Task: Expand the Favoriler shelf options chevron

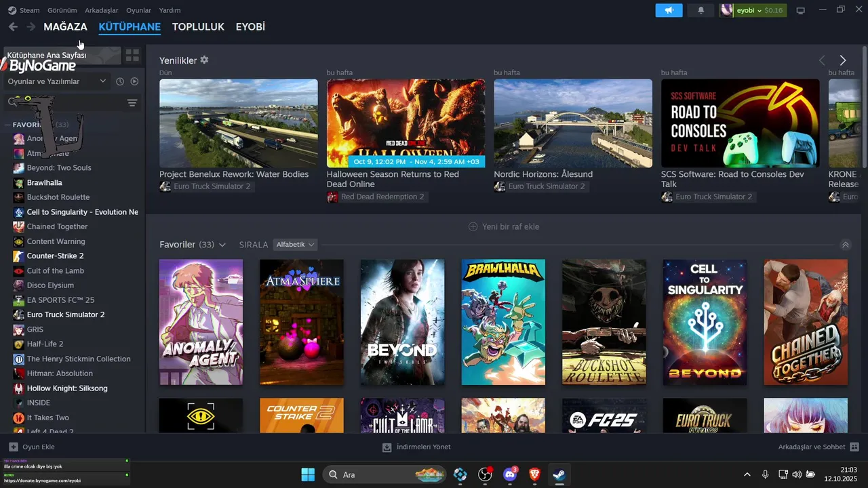Action: coord(222,245)
